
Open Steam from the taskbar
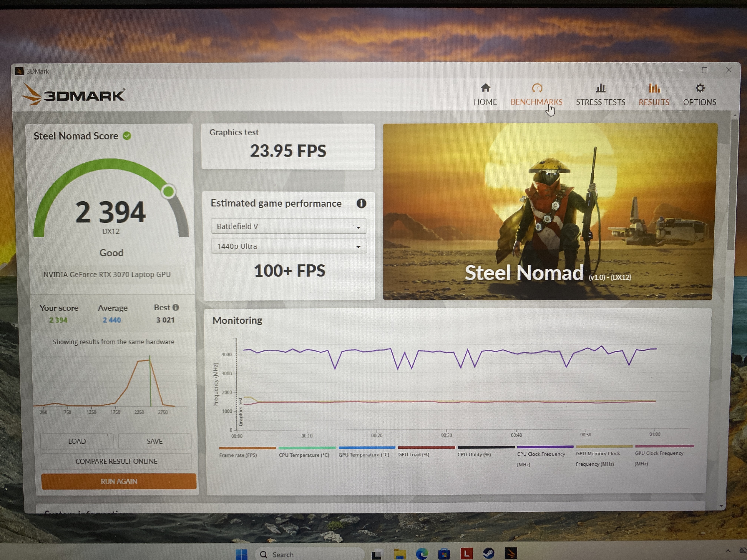pyautogui.click(x=489, y=553)
